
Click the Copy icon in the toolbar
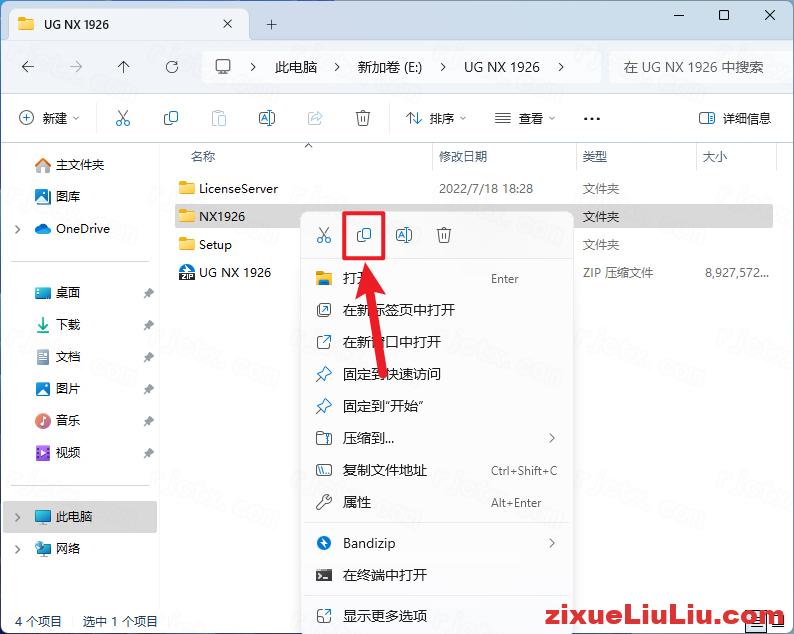pyautogui.click(x=171, y=118)
